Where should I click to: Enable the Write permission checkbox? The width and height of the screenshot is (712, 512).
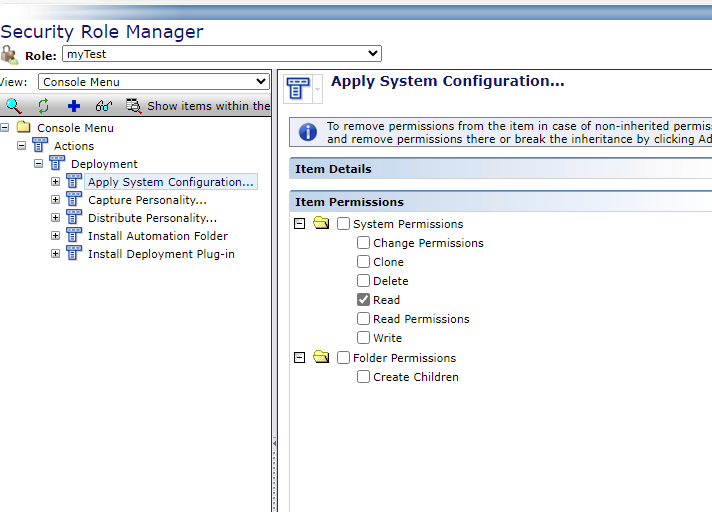click(364, 338)
